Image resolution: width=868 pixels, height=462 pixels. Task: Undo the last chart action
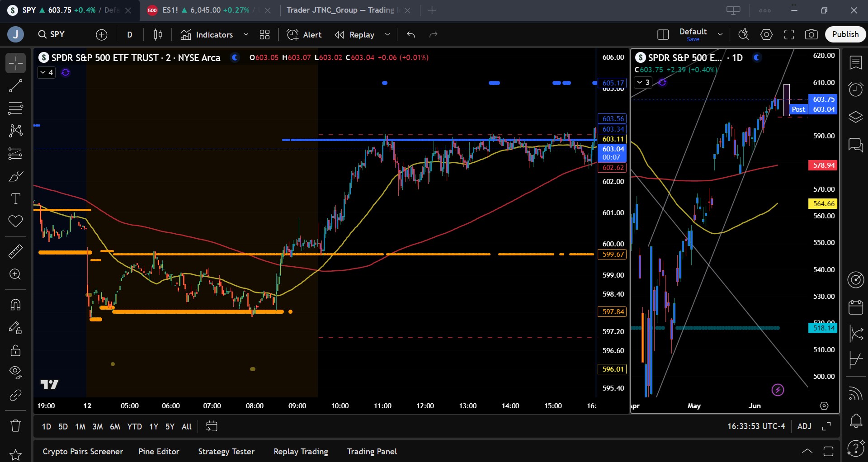(x=410, y=35)
